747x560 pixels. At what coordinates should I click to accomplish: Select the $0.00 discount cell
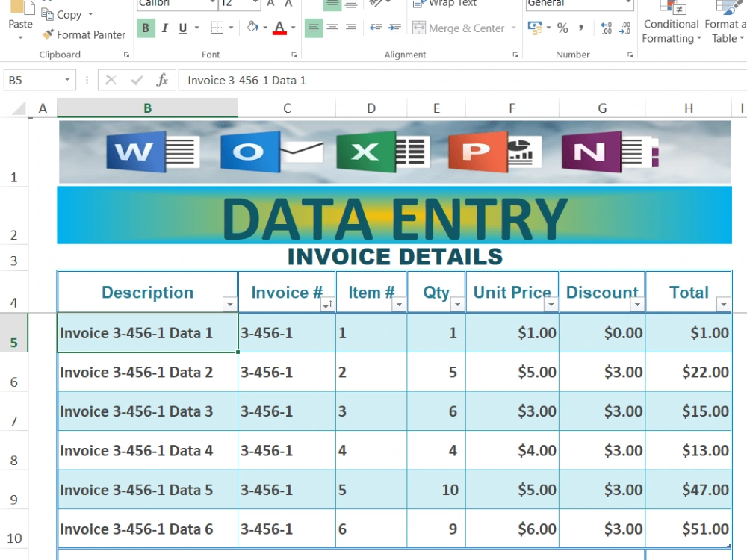tap(602, 333)
